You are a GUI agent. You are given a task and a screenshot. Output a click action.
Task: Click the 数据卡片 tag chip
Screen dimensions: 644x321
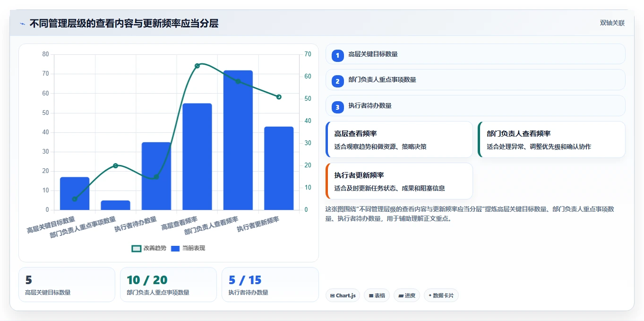(441, 295)
